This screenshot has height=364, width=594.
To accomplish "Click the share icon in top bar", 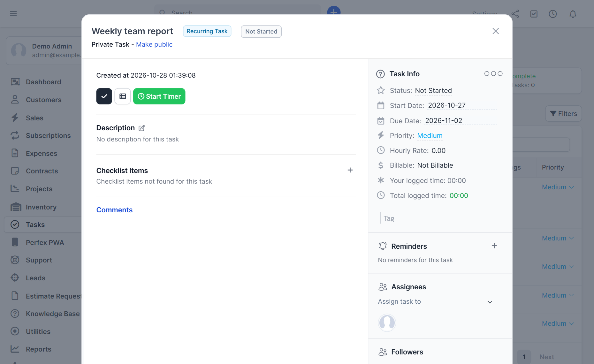I will tap(515, 14).
